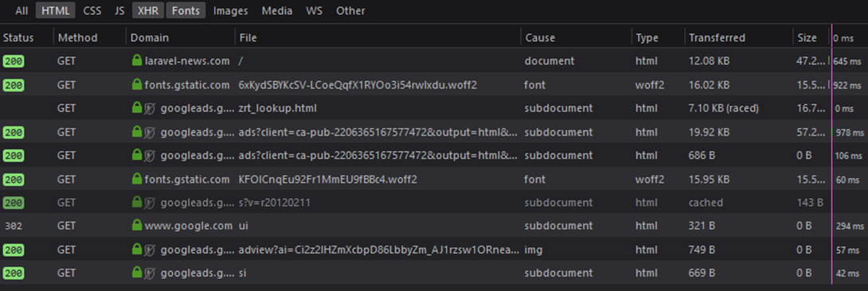Click the 645 ms waterfall timing
The width and height of the screenshot is (868, 291).
point(848,62)
